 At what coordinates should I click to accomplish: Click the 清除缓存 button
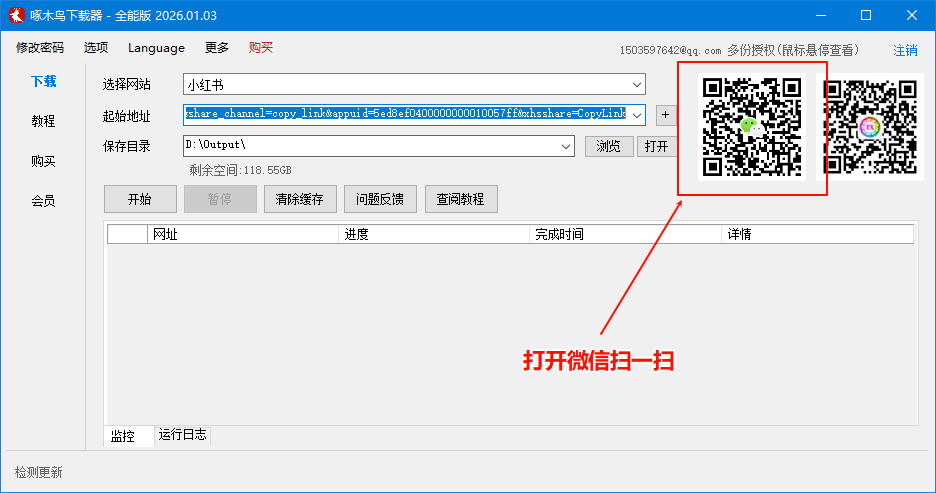click(x=300, y=199)
